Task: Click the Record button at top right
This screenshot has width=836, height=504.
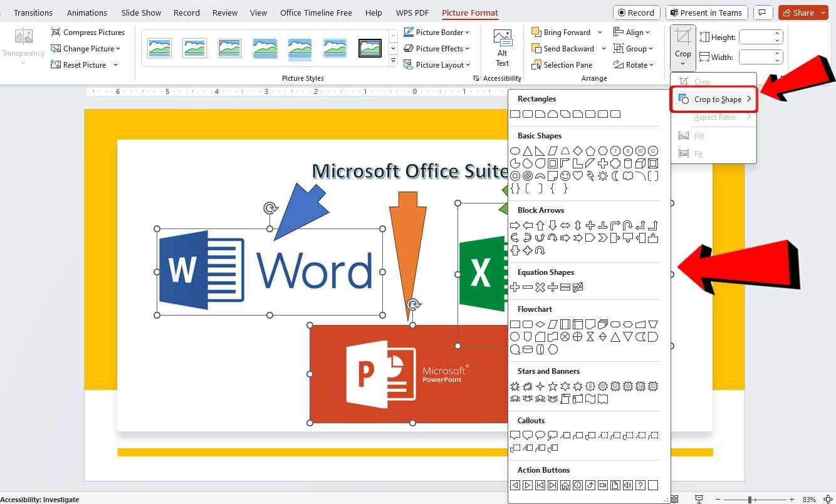Action: coord(636,13)
